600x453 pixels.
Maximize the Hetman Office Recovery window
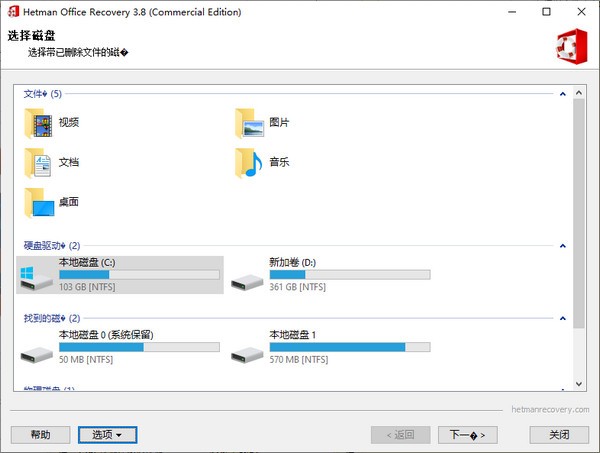click(546, 12)
